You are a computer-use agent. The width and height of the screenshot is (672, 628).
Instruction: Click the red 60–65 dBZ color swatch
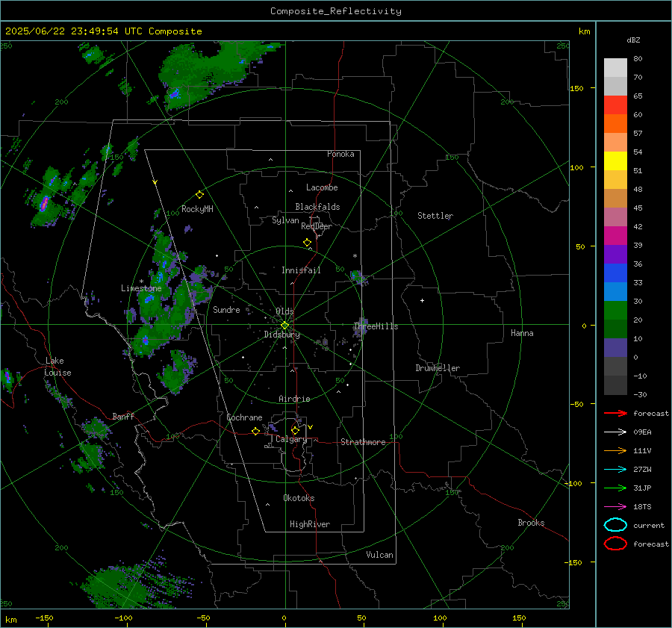click(615, 105)
